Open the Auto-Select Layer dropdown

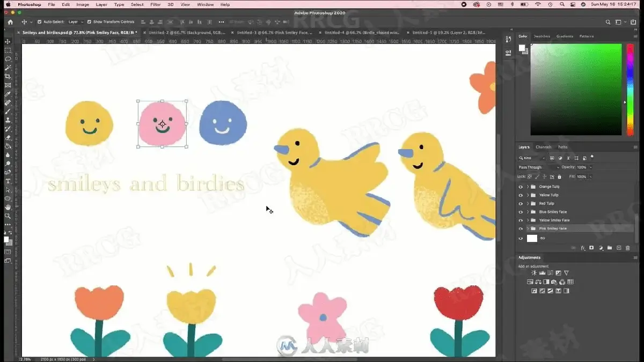(x=75, y=22)
